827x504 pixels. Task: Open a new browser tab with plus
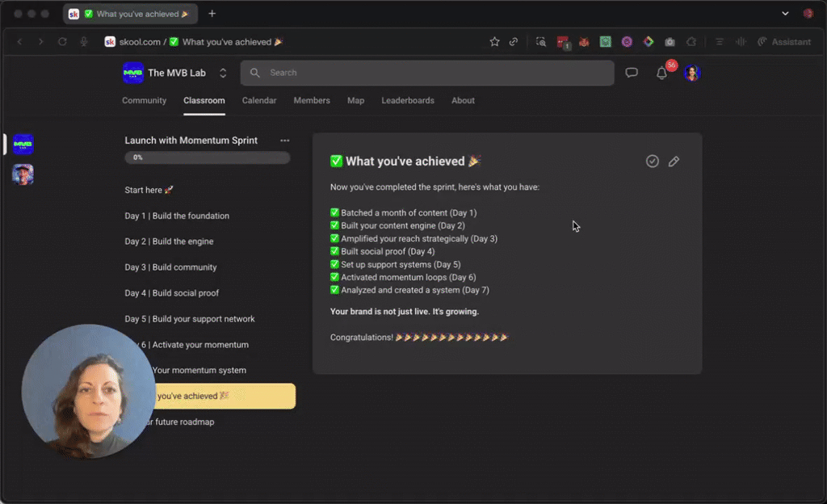pyautogui.click(x=212, y=14)
